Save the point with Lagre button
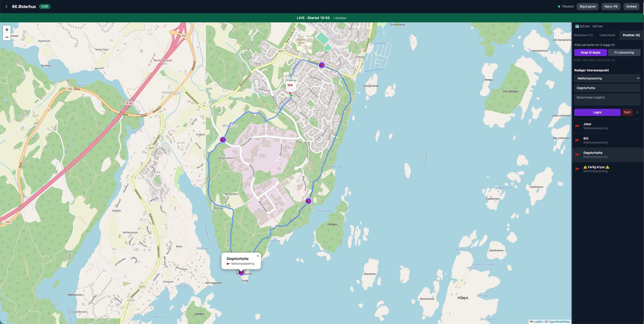Screen dimensions: 644x324 tap(597, 112)
